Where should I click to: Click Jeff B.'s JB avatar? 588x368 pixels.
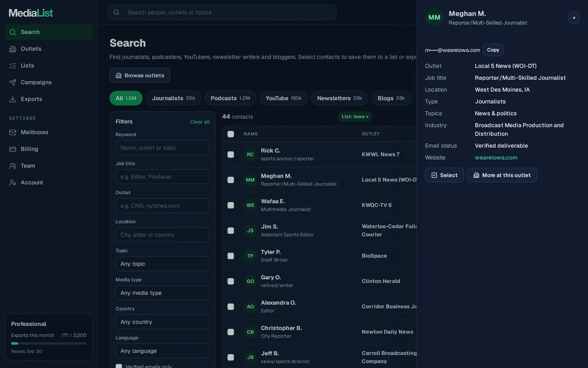point(250,357)
